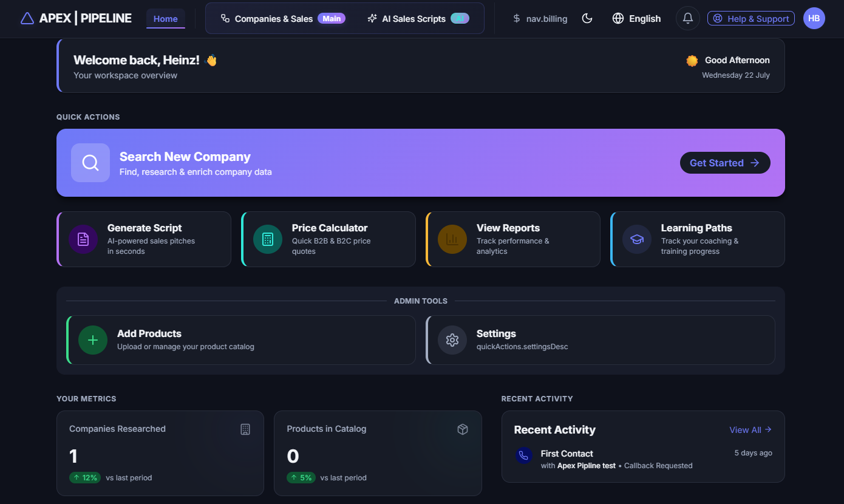Viewport: 844px width, 504px height.
Task: Click the Companies Researched metric card
Action: point(160,453)
